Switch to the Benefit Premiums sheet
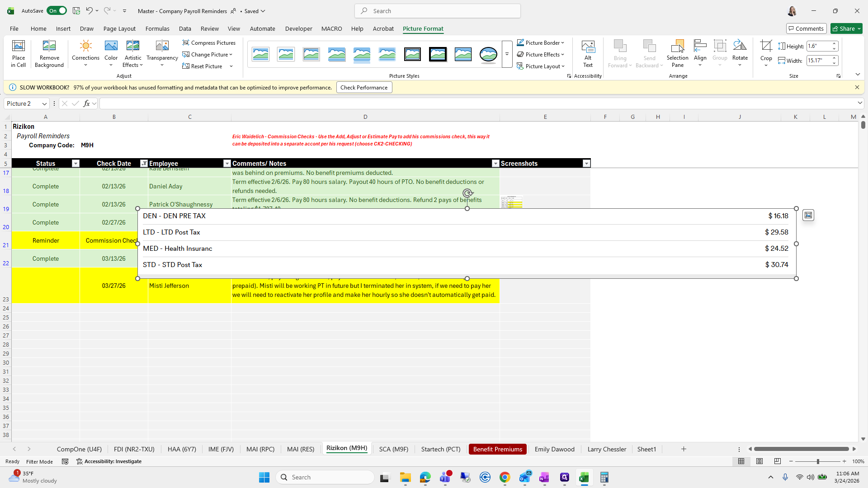868x488 pixels. pyautogui.click(x=497, y=449)
